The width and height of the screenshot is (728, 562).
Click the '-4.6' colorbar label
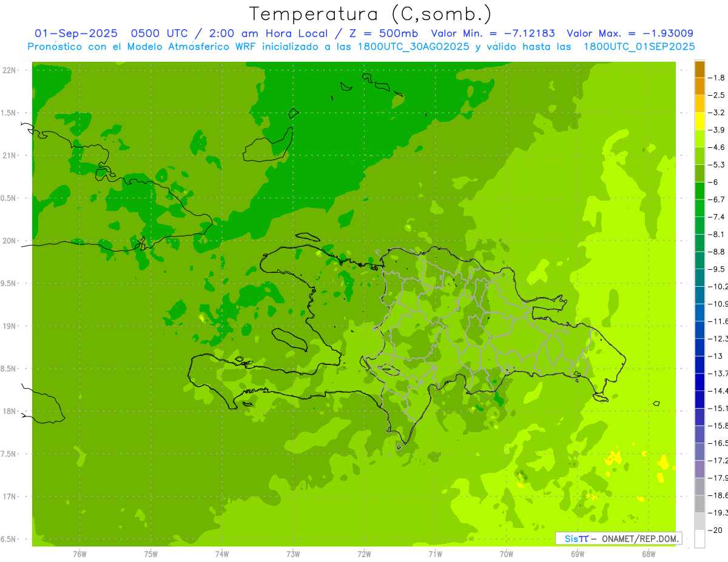coord(717,147)
